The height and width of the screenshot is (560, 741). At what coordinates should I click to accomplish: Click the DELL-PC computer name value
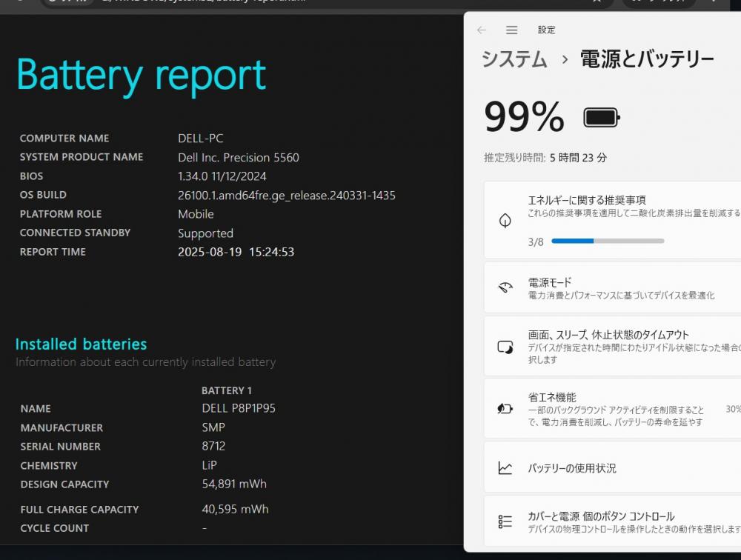click(200, 139)
